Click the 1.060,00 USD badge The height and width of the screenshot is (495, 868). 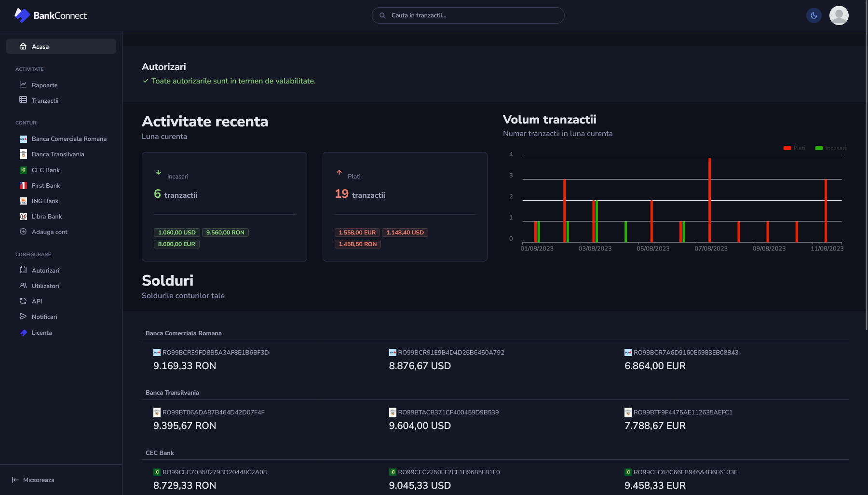(177, 233)
